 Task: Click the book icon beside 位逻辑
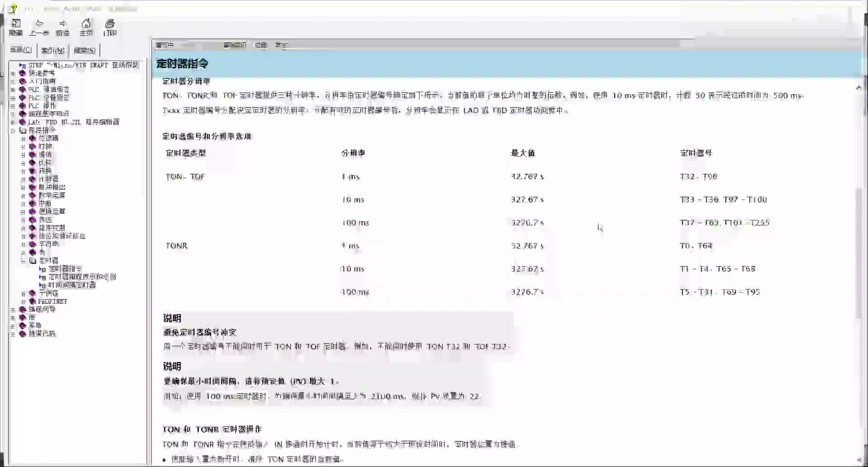(x=33, y=138)
